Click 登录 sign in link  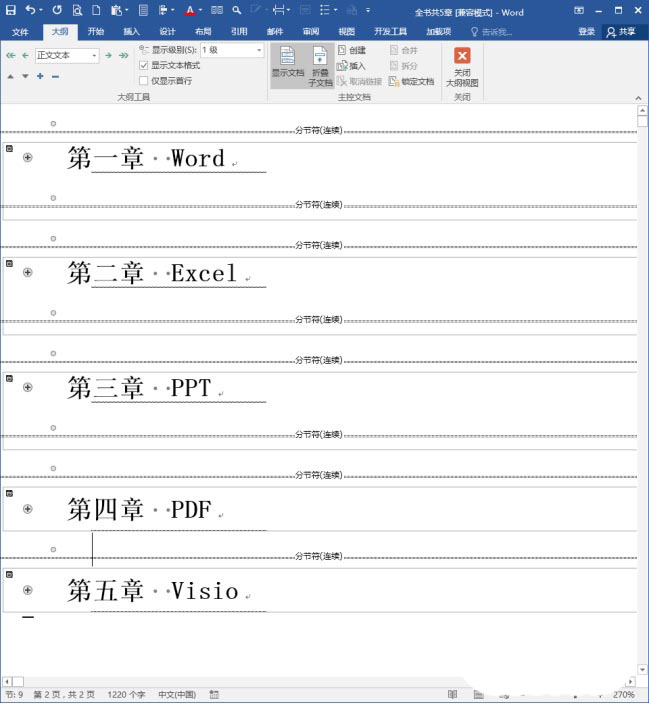click(x=586, y=31)
